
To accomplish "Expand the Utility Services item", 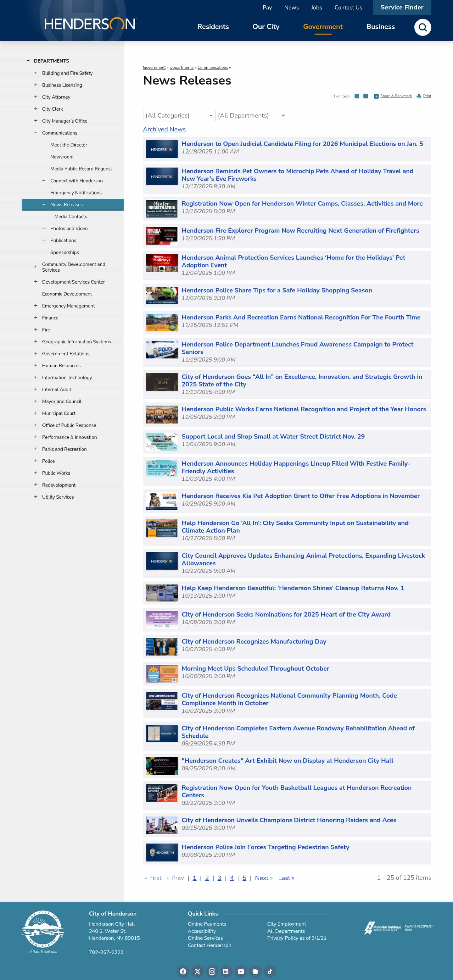I will click(x=36, y=496).
